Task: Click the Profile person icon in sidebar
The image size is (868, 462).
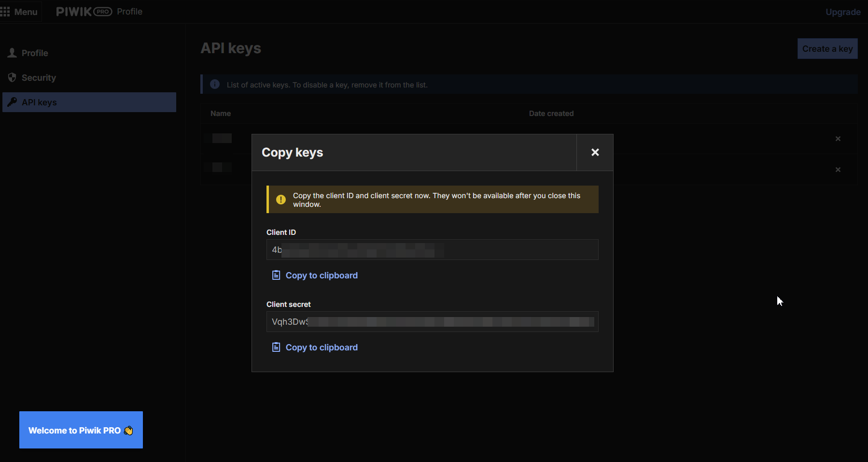Action: 12,53
